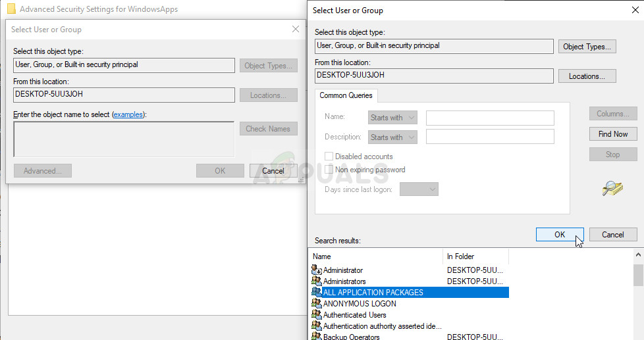Click the ANONYMOUS LOGON group icon
Screen dimensions: 644x340
316,303
